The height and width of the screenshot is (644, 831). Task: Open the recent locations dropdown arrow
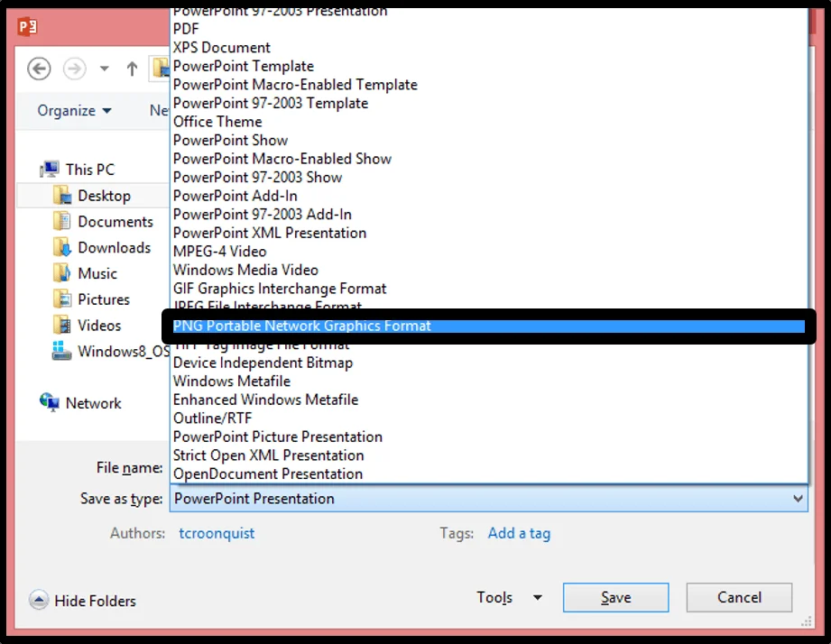105,69
